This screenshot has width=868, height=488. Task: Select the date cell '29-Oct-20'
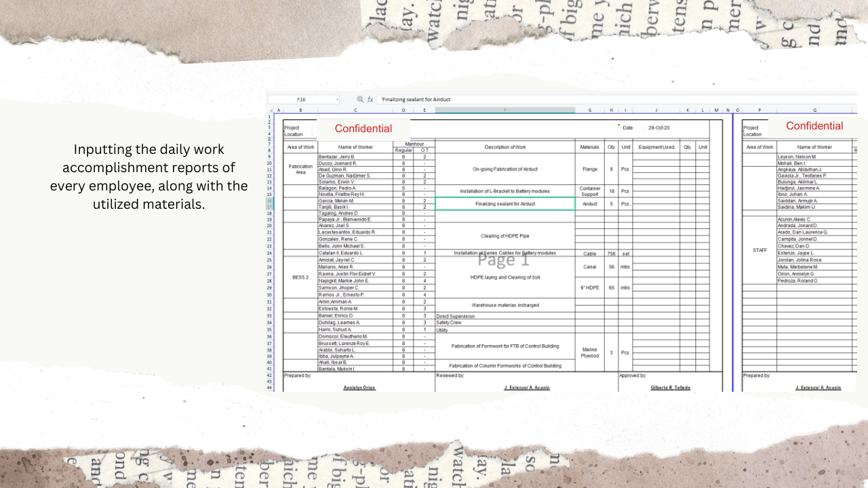[659, 127]
